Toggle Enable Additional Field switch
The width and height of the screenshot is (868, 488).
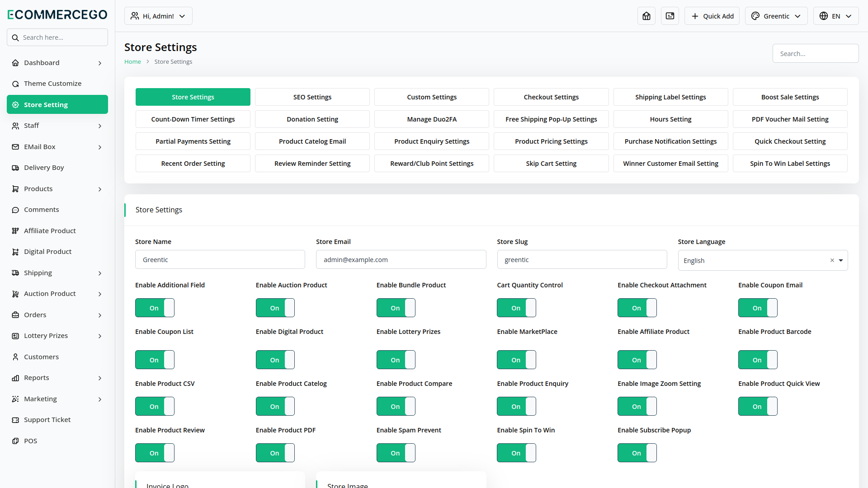155,308
